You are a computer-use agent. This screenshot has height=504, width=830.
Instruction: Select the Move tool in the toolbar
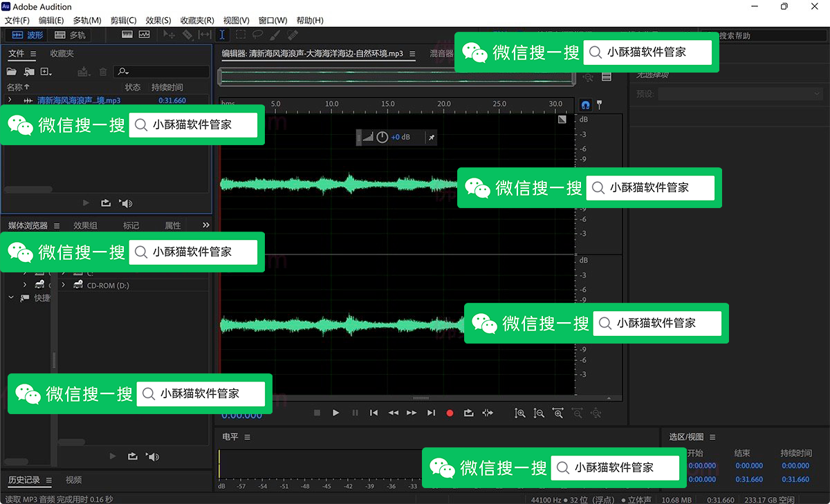[x=170, y=35]
